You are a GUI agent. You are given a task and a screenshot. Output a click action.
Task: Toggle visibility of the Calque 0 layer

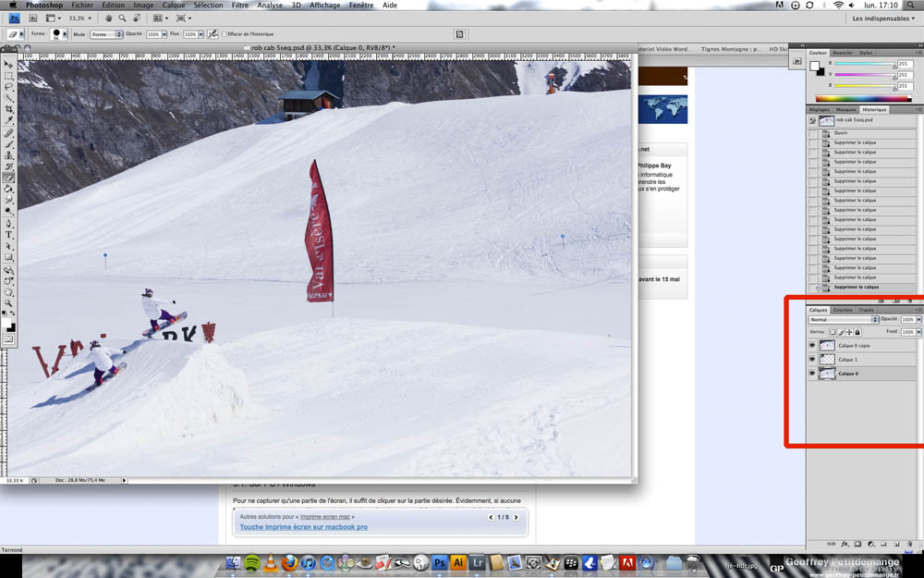[812, 374]
